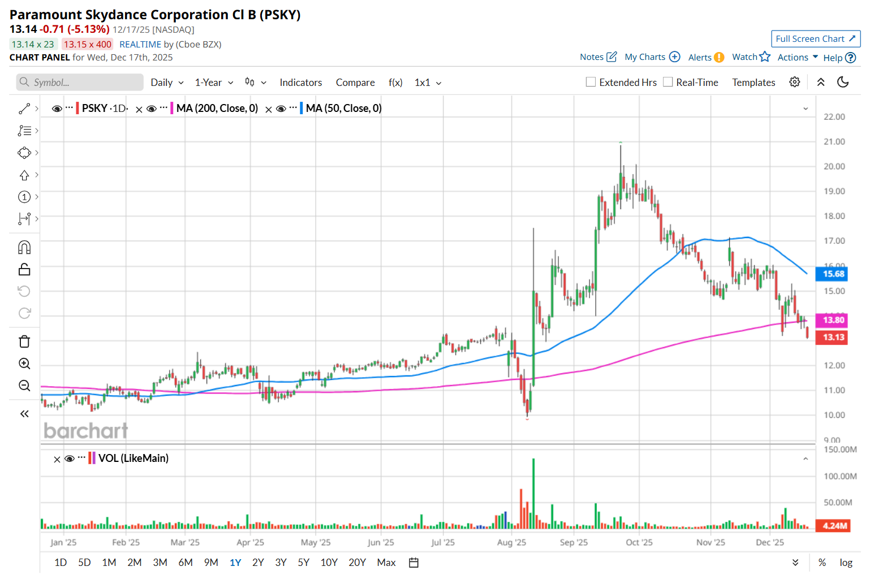Open the 1x1 grid layout dropdown
Viewport: 887px width, 588px height.
[x=428, y=83]
